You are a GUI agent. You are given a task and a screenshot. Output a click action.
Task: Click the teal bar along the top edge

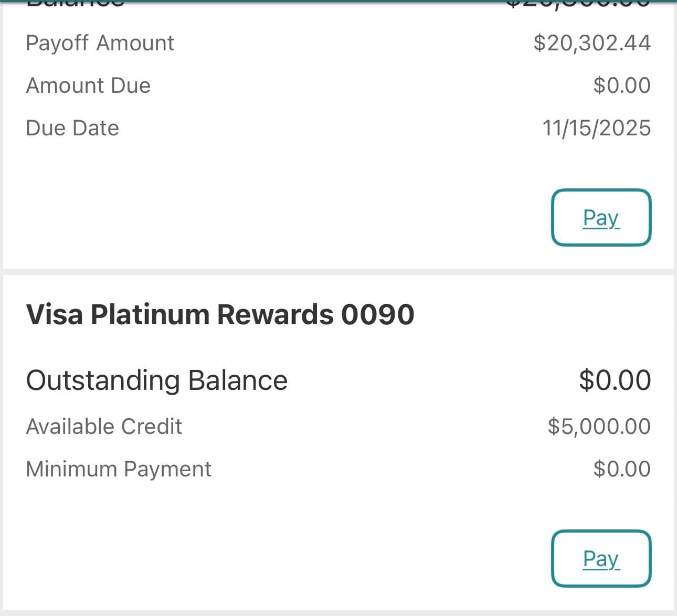338,1
